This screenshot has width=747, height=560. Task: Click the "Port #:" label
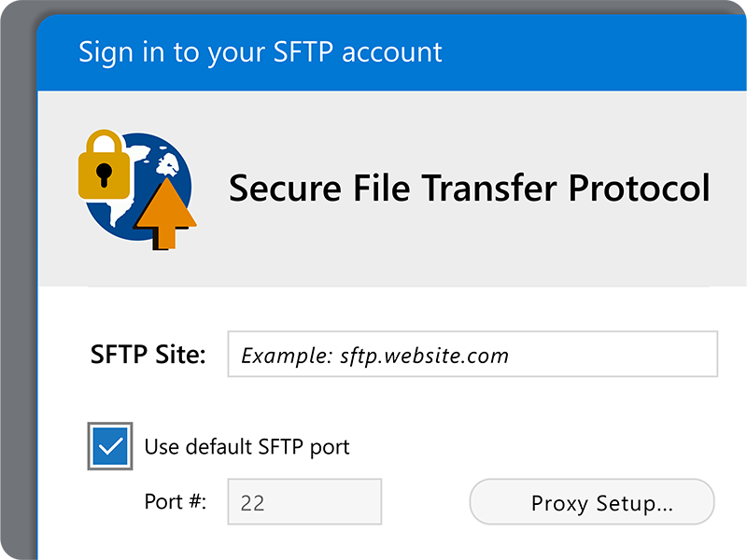click(175, 501)
